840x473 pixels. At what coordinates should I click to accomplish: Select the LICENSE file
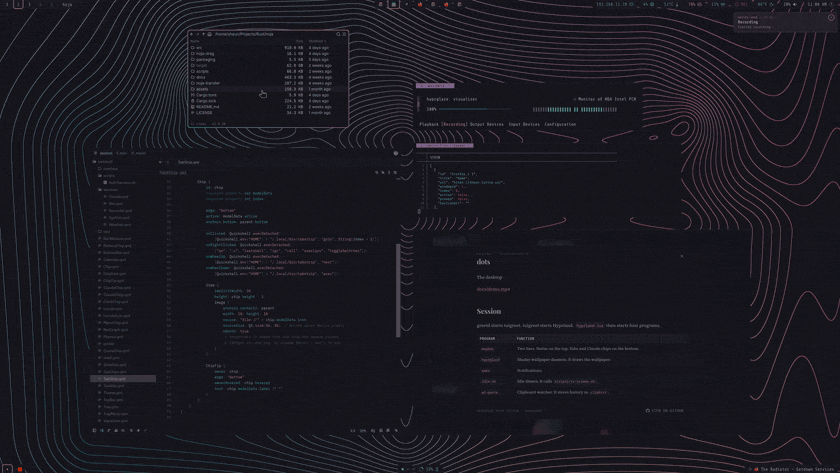(268, 112)
